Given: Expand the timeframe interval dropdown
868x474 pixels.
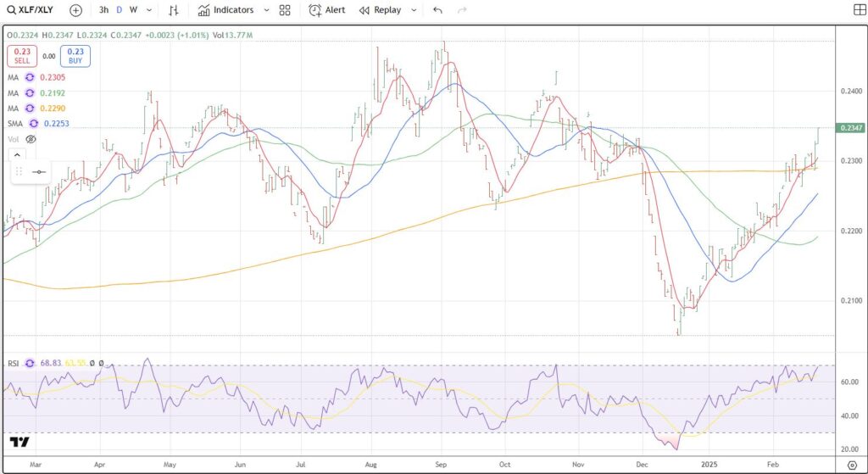Looking at the screenshot, I should click(149, 10).
